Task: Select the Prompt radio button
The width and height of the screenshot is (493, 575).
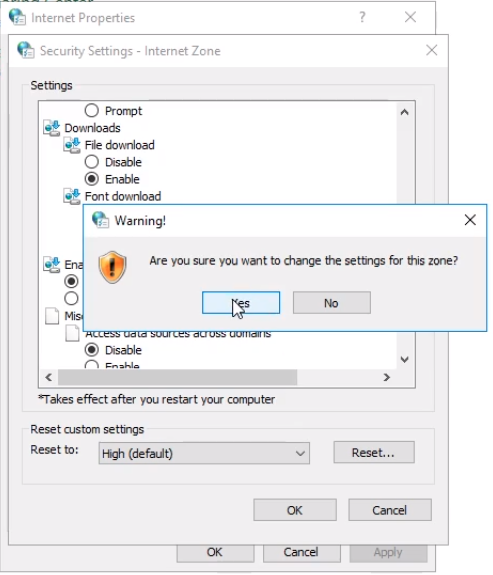Action: click(x=92, y=110)
